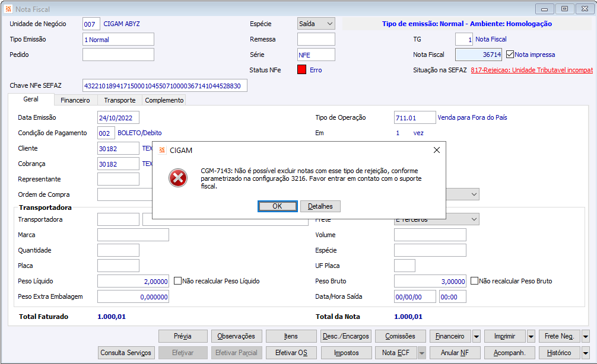Close the CIGAM error dialog with X

pyautogui.click(x=437, y=150)
